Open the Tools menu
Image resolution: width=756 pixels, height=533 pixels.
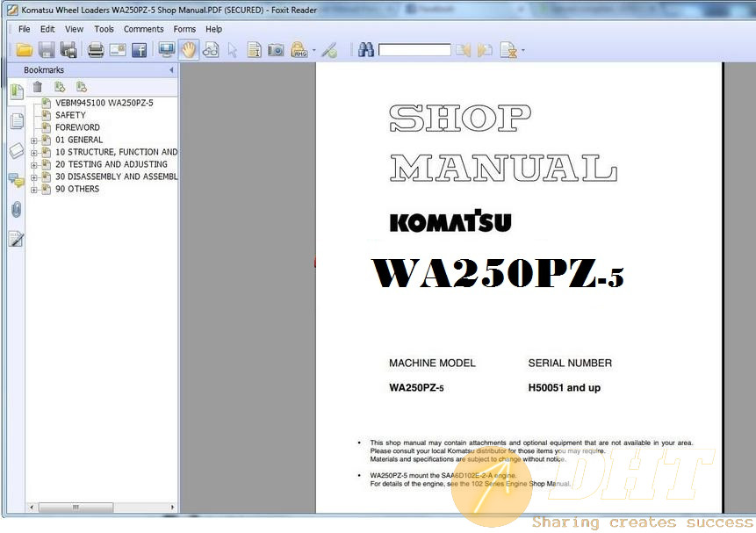click(x=104, y=29)
